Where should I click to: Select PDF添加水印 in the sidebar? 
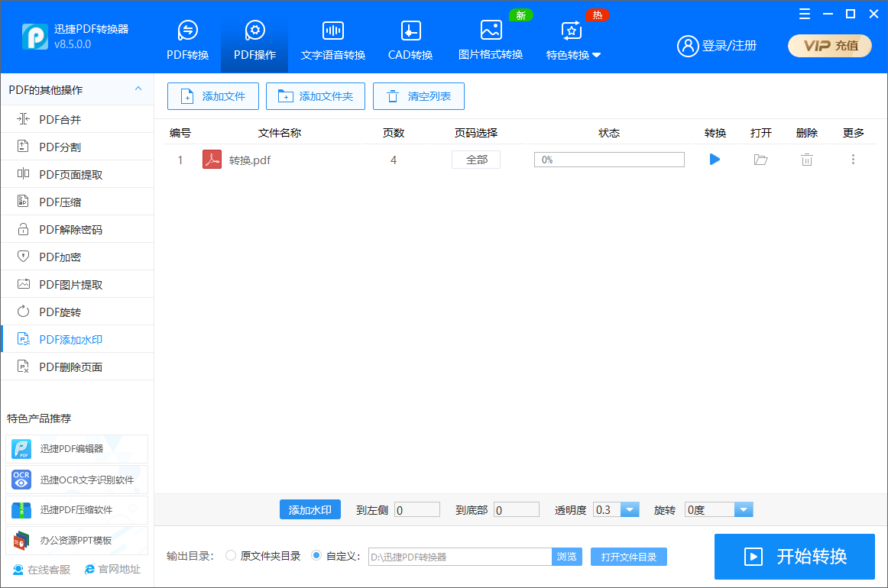coord(78,339)
